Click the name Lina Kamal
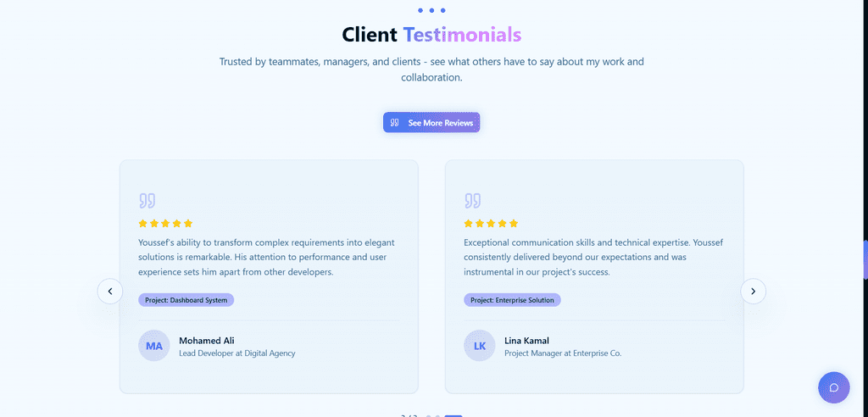The image size is (868, 417). point(526,341)
